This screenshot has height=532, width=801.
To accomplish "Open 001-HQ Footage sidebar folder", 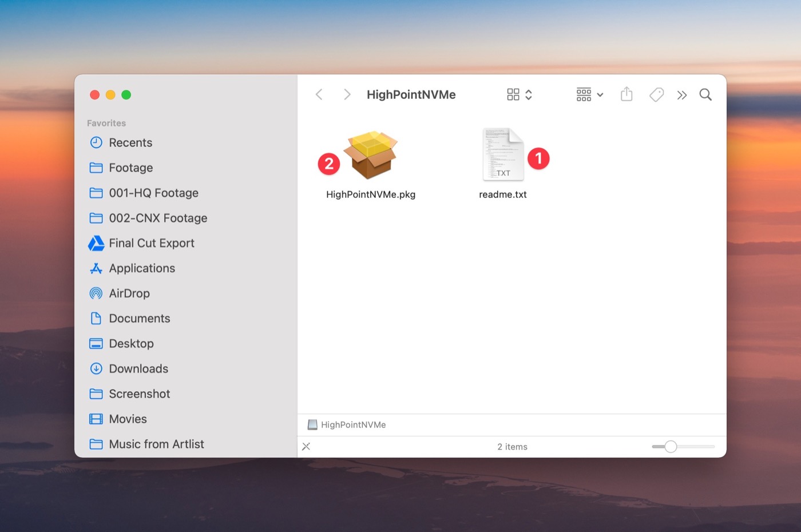I will point(153,193).
